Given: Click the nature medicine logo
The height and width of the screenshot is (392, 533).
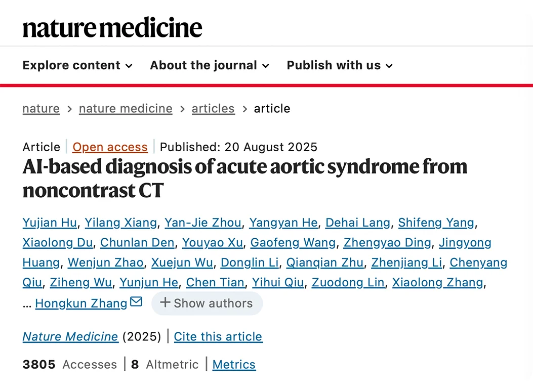Looking at the screenshot, I should [x=112, y=27].
